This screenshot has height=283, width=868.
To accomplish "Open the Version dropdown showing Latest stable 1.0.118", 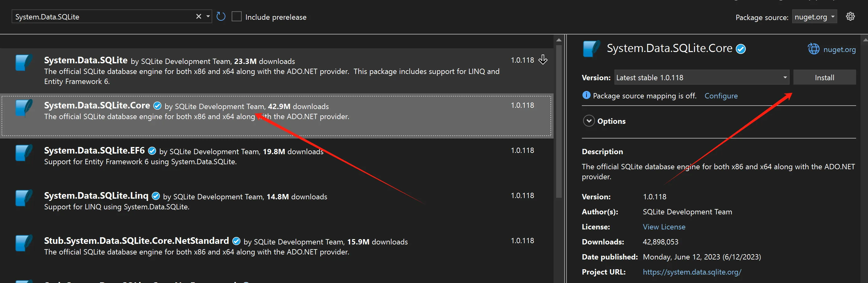I will [702, 77].
